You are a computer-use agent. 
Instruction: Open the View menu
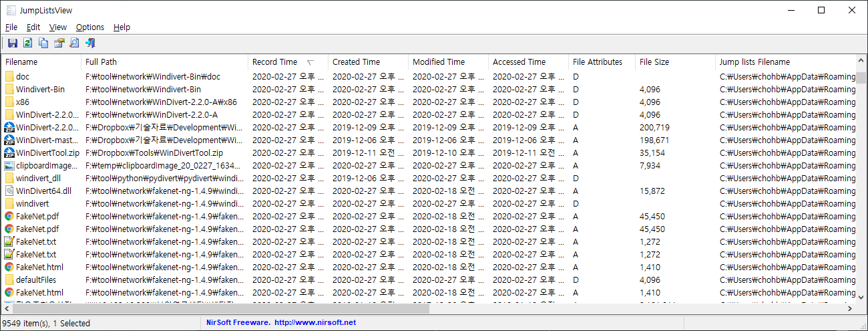tap(58, 27)
